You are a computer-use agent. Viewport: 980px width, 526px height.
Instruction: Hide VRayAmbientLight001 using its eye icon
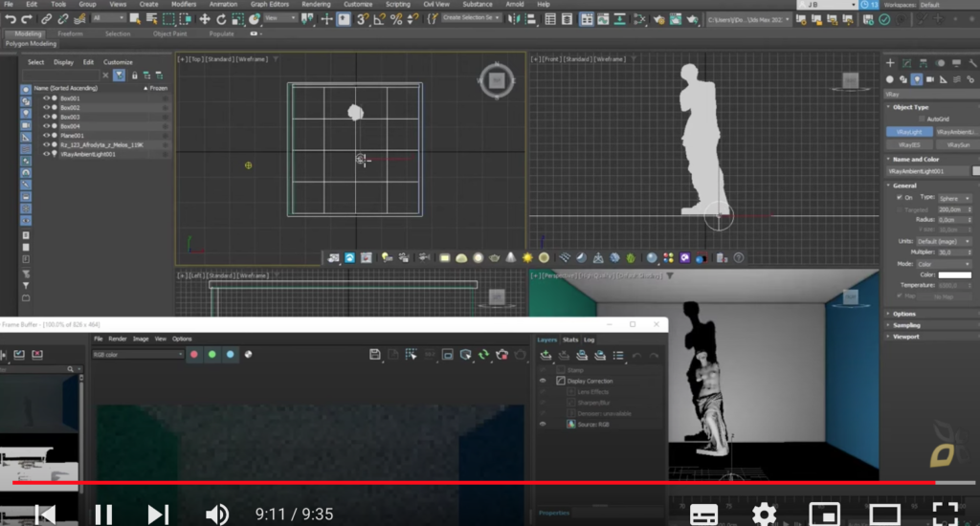pos(46,154)
